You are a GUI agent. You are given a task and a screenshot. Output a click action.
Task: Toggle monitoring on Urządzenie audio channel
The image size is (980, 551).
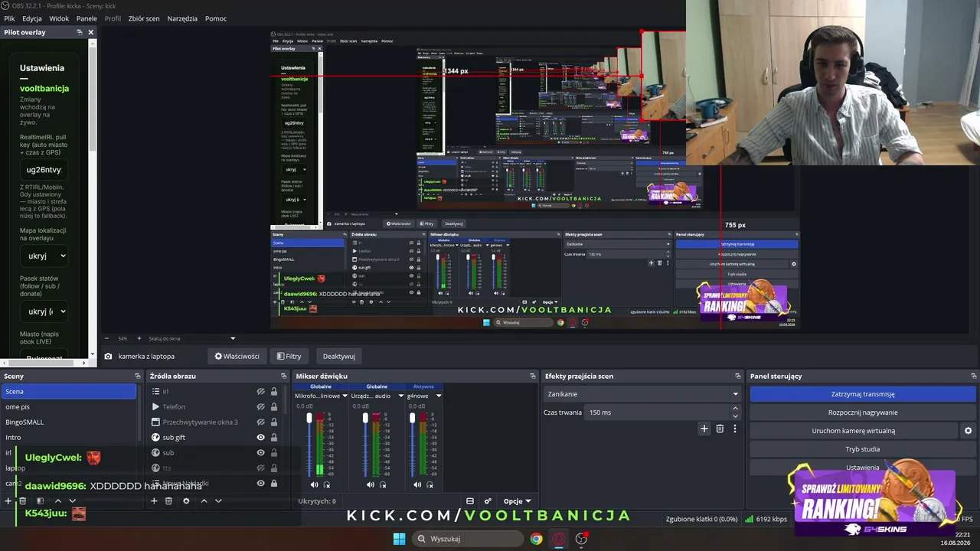click(383, 484)
